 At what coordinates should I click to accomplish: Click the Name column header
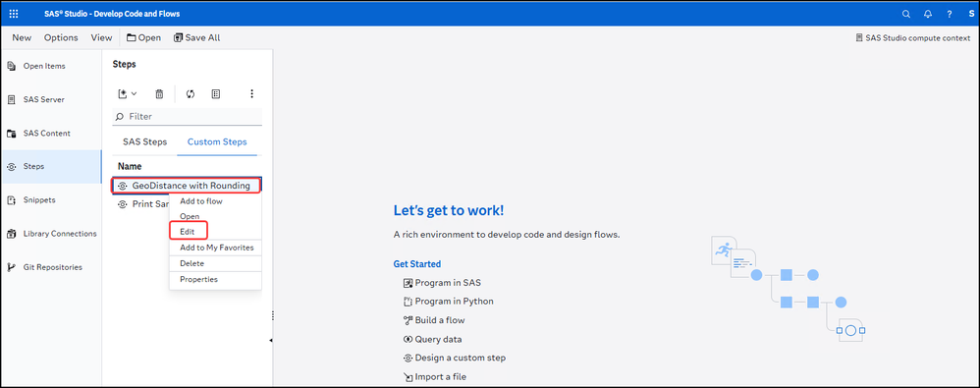tap(130, 166)
